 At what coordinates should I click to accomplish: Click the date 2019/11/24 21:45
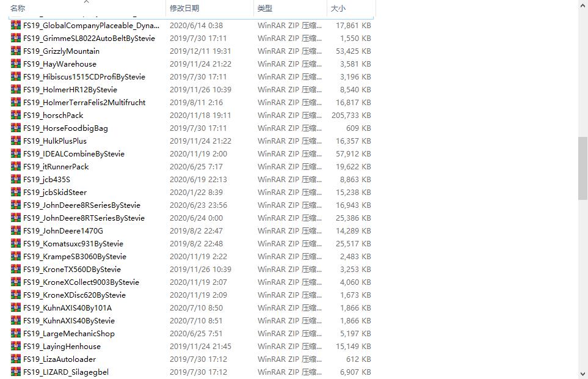200,347
